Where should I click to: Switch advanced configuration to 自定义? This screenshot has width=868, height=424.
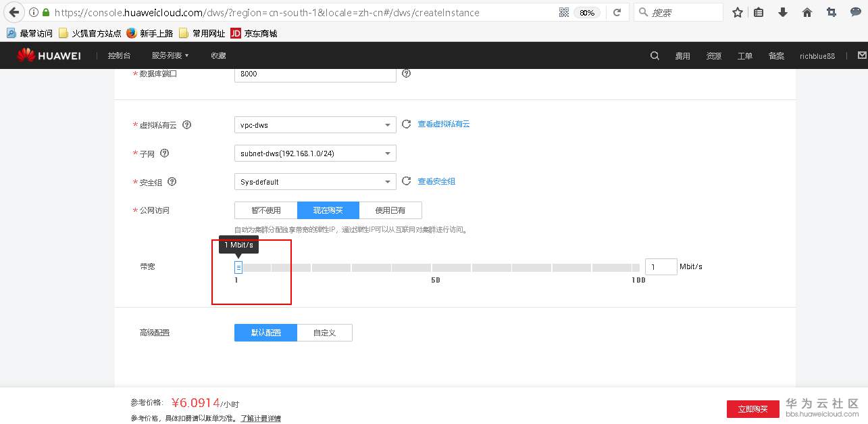(324, 332)
